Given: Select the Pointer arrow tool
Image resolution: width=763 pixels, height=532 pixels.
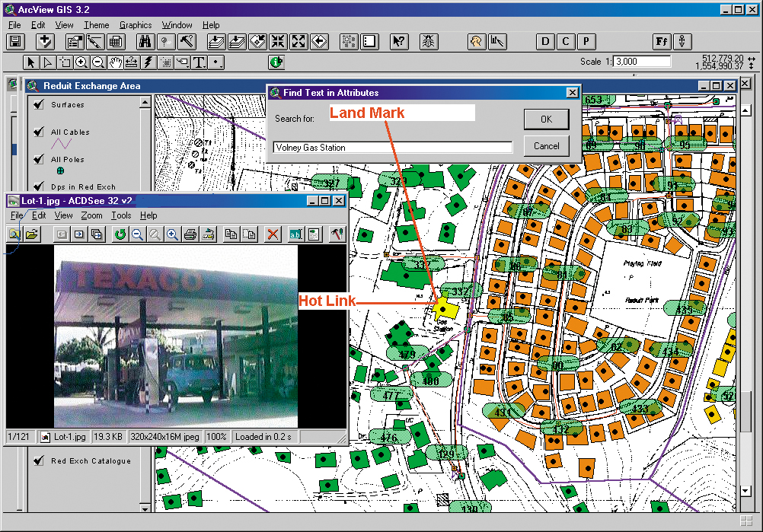Looking at the screenshot, I should pyautogui.click(x=31, y=62).
